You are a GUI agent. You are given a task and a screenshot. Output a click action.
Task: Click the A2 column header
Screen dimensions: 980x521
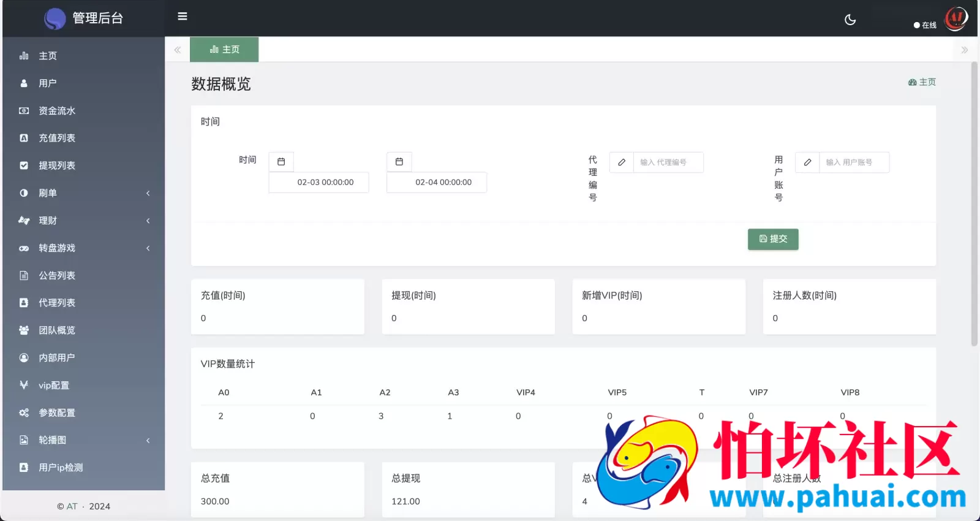pos(385,392)
